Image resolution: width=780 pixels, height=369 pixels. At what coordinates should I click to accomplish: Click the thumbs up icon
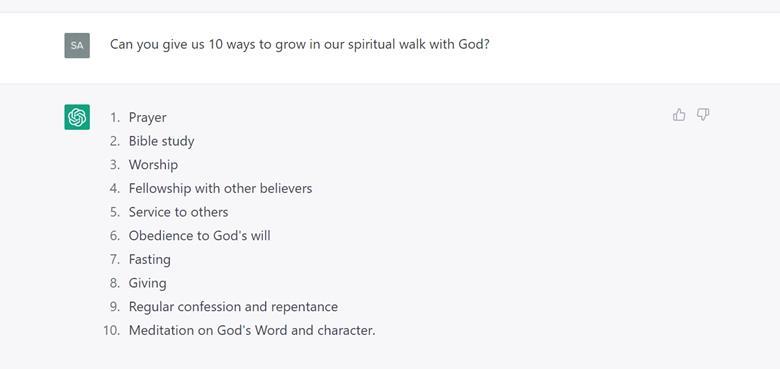(x=679, y=115)
